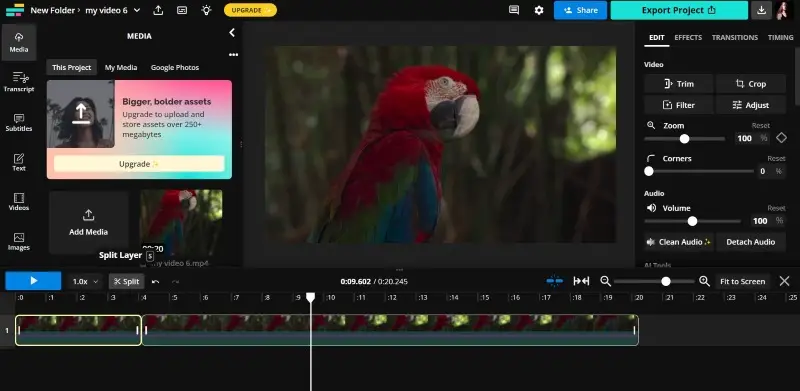The width and height of the screenshot is (800, 391).
Task: Click the subtitles icon in top bar
Action: pos(182,10)
